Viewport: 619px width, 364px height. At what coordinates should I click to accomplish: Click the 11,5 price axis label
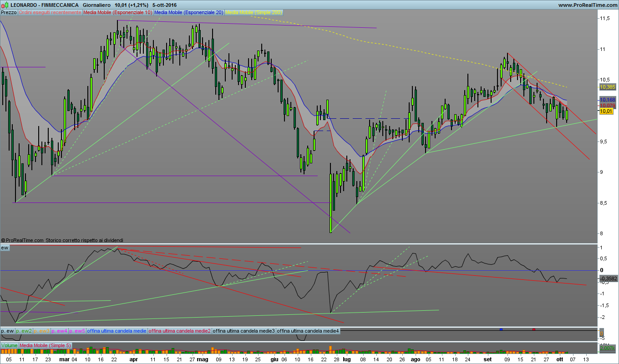coord(606,18)
